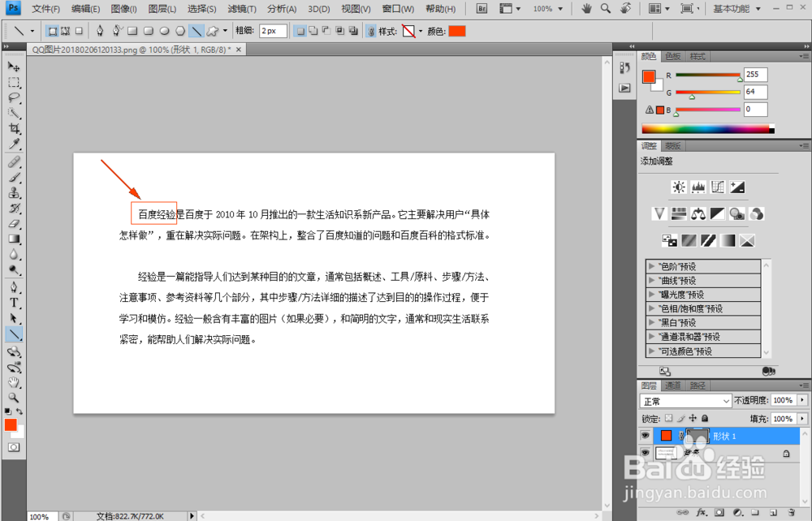Enable Shape layers mode in options bar
This screenshot has height=521, width=812.
coord(52,31)
